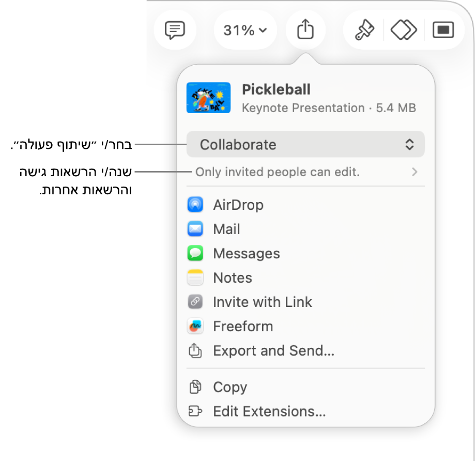476x461 pixels.
Task: Click the Notes app icon
Action: coord(195,278)
